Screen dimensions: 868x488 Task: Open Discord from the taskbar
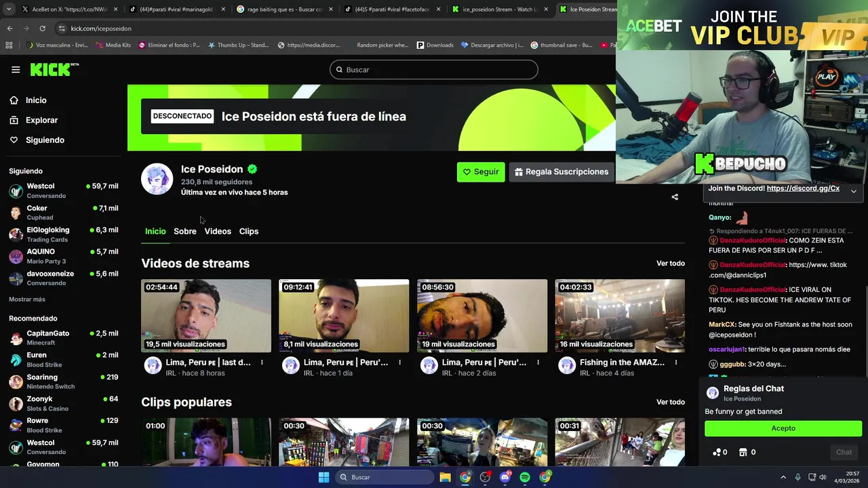point(505,477)
